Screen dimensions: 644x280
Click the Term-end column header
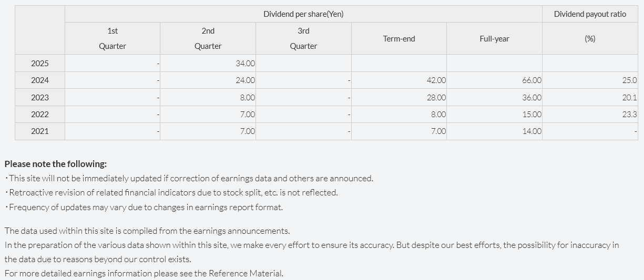click(399, 38)
